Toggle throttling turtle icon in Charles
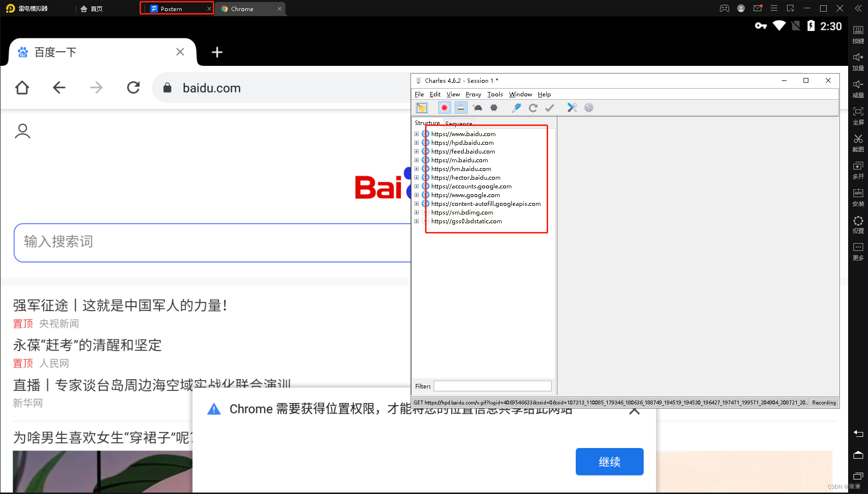This screenshot has width=868, height=494. point(478,108)
